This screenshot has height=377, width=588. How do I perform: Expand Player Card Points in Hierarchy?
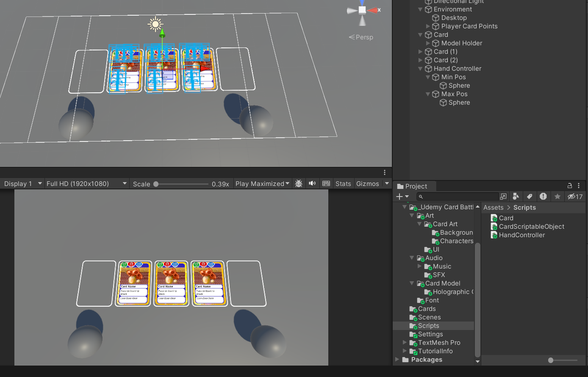[428, 26]
